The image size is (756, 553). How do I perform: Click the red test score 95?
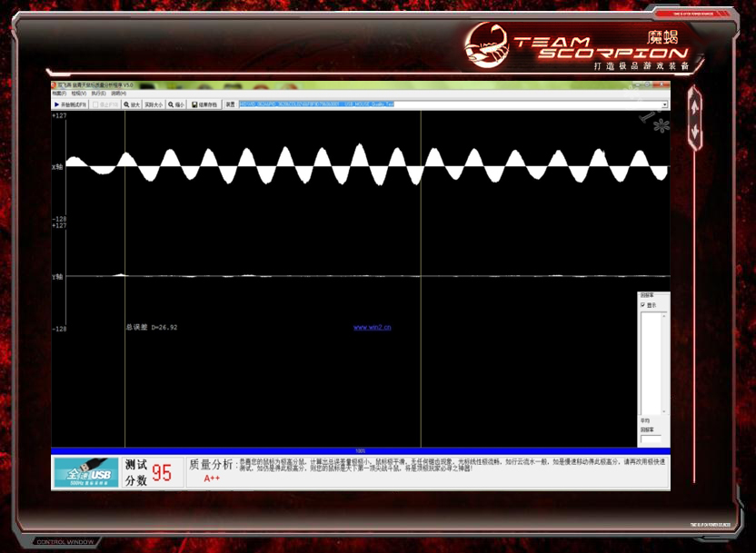[x=162, y=473]
